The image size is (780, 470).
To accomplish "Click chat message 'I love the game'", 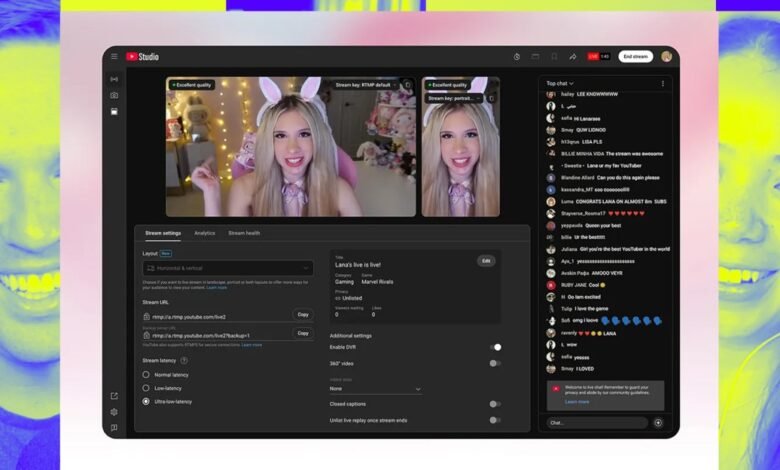I will point(591,309).
